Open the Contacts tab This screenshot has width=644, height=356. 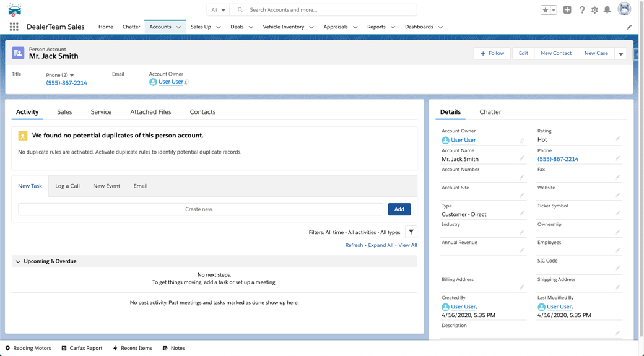coord(202,111)
